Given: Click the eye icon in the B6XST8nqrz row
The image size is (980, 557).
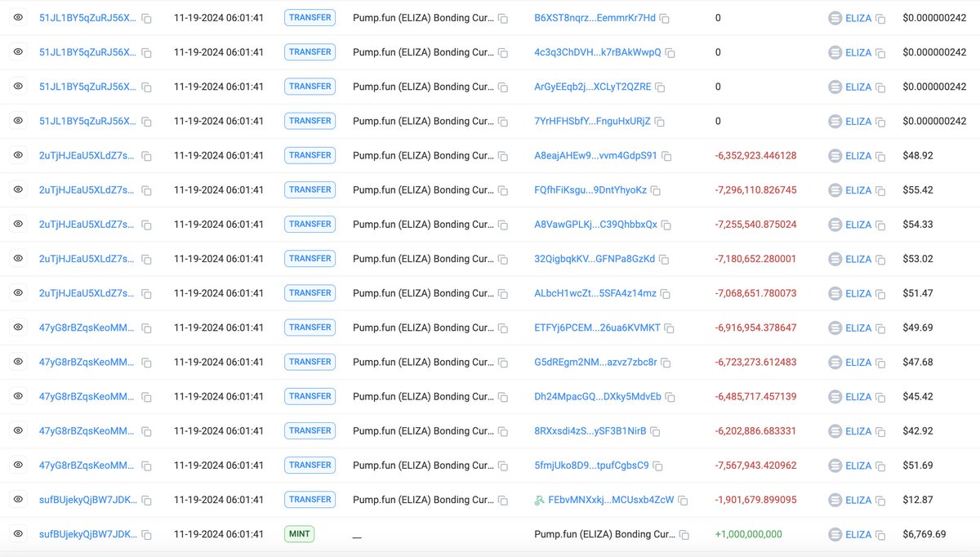Looking at the screenshot, I should click(17, 17).
